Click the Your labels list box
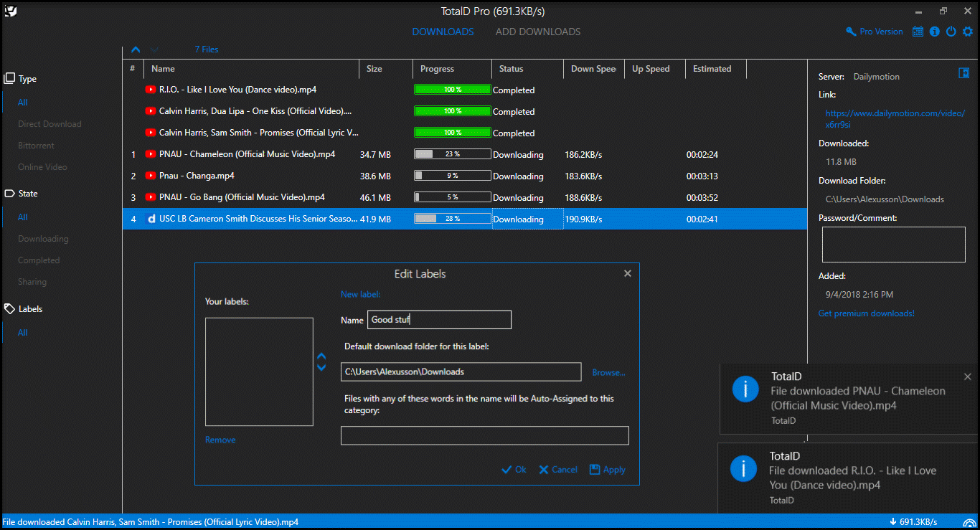Image resolution: width=980 pixels, height=530 pixels. point(259,372)
